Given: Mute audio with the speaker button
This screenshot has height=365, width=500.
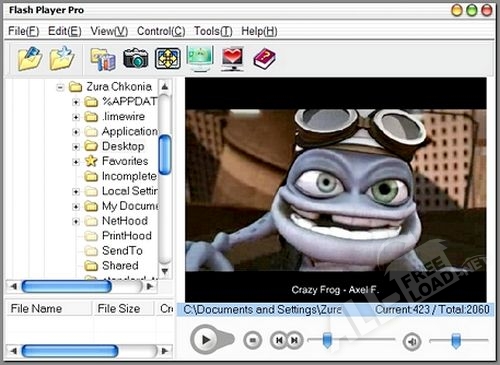Looking at the screenshot, I should (412, 341).
